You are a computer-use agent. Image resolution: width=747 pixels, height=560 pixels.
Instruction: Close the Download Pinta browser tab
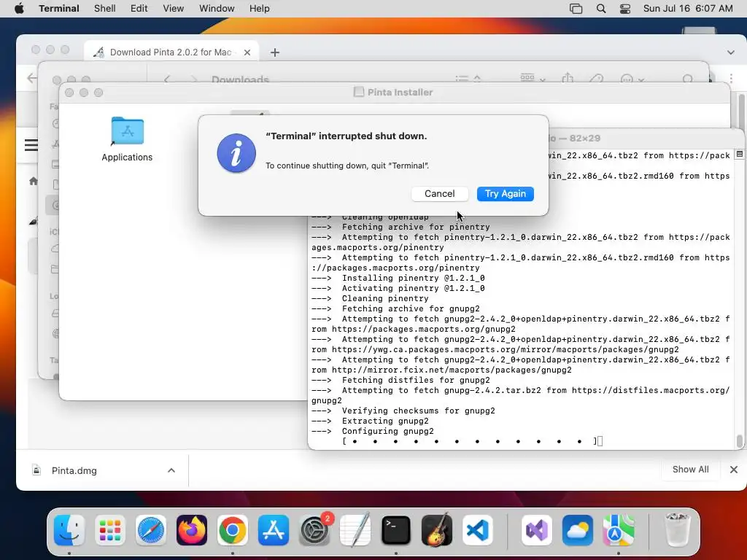point(247,52)
